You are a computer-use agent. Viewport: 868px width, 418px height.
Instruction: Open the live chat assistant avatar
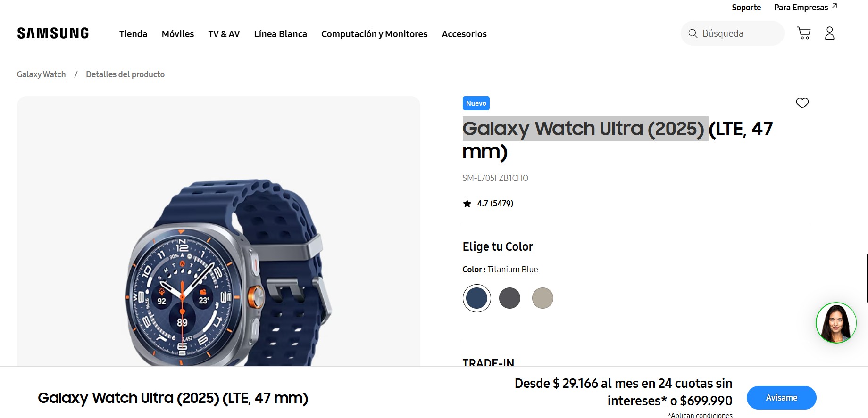(836, 323)
